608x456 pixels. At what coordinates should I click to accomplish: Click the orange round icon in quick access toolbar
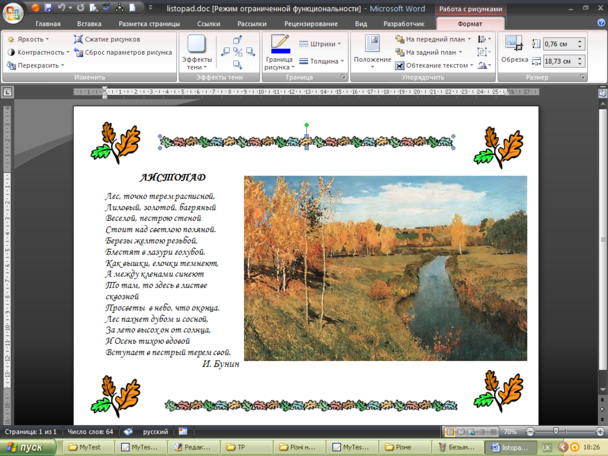(35, 7)
